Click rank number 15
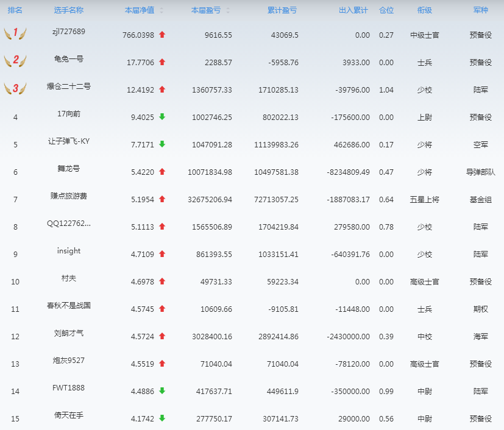Screen dimensions: 504x430 pos(15,419)
